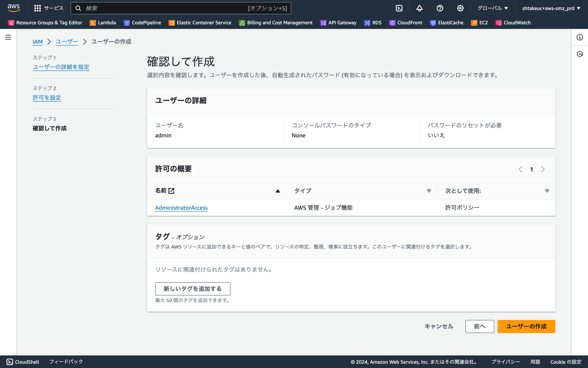Click the search magnifier icon

78,8
